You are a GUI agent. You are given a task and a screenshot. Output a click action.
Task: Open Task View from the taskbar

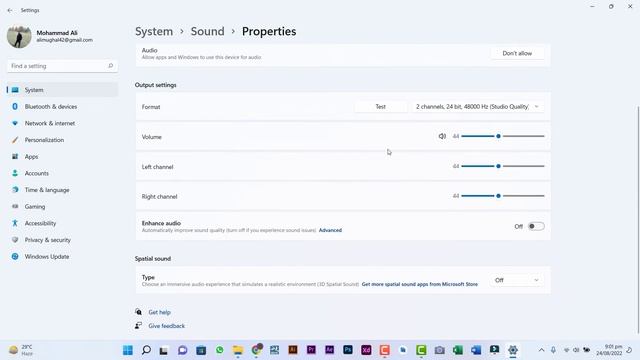pyautogui.click(x=164, y=350)
